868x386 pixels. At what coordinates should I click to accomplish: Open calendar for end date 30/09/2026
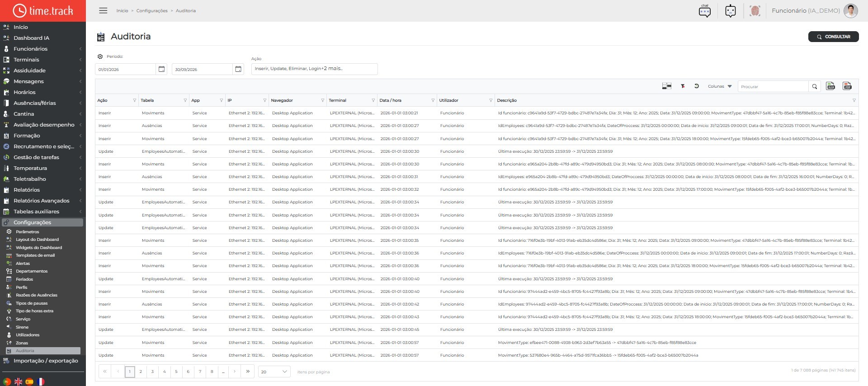238,69
